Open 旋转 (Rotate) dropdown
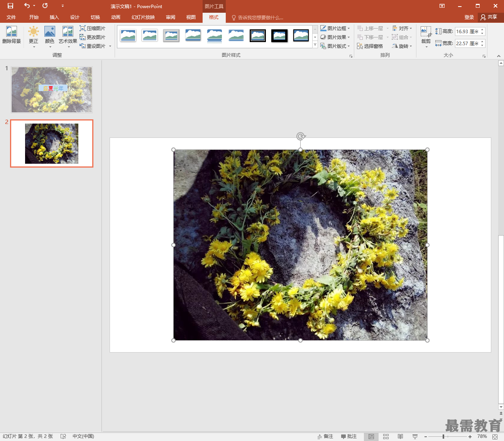This screenshot has height=441, width=504. tap(402, 46)
